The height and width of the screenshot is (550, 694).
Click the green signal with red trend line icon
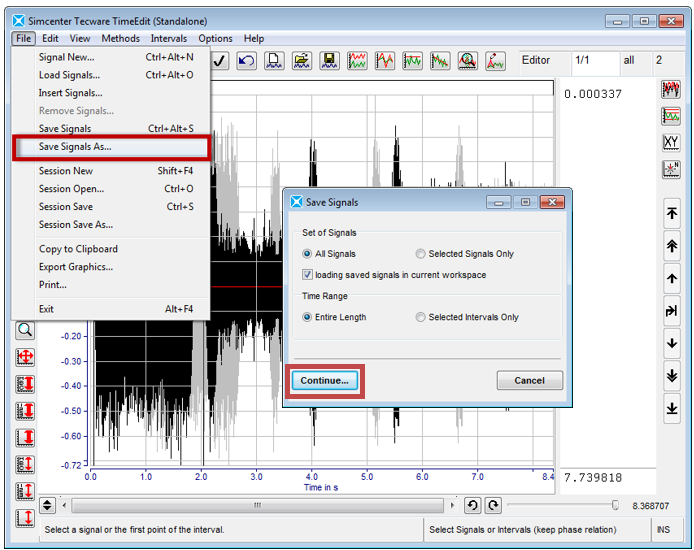[x=440, y=61]
